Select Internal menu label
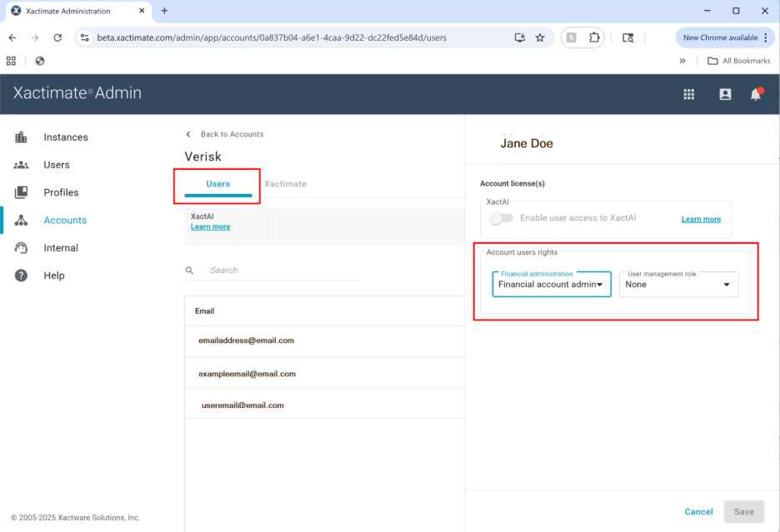Viewport: 780px width, 532px height. (x=61, y=247)
